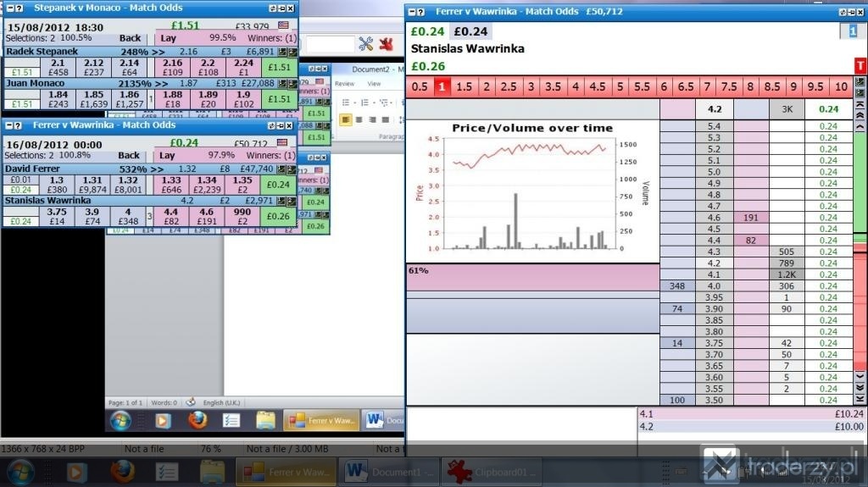The image size is (868, 487).
Task: Open the second ladder icon on Stanislas Wawrinka row
Action: pyautogui.click(x=292, y=201)
